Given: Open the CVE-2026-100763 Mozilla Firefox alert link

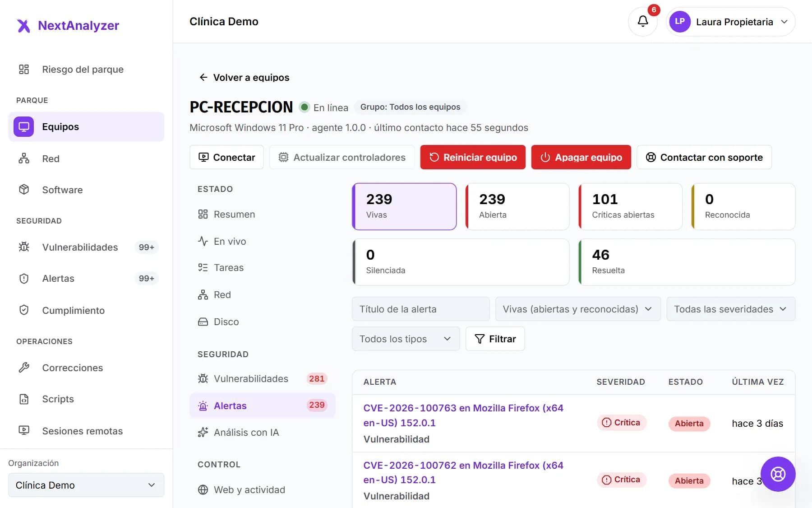Looking at the screenshot, I should [x=463, y=415].
